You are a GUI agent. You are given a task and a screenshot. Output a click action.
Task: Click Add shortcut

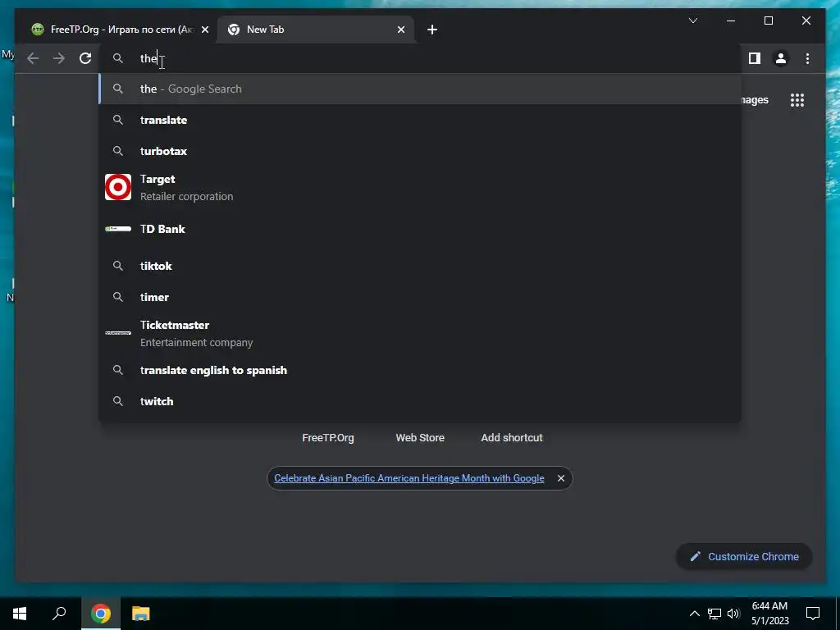tap(512, 438)
